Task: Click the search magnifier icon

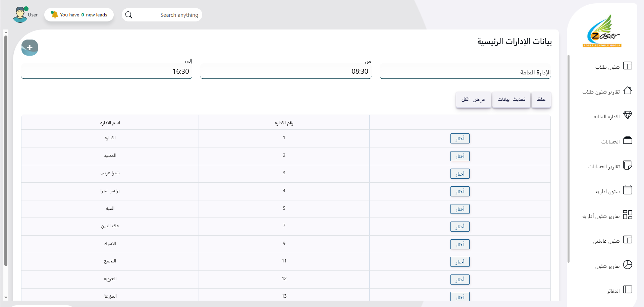Action: pos(129,15)
